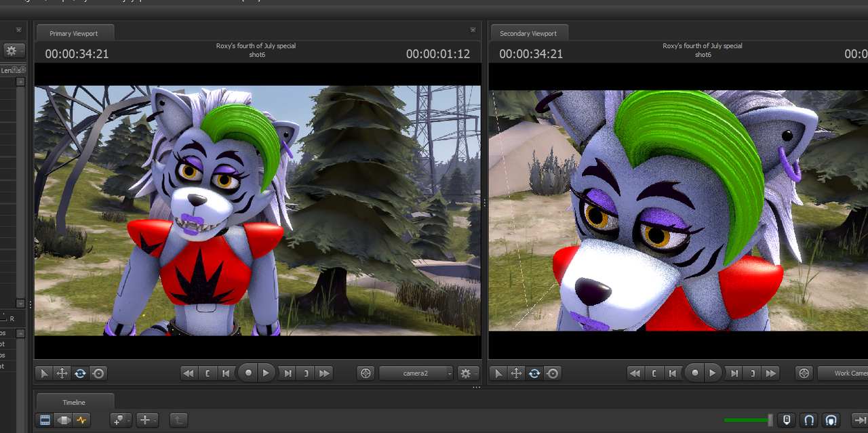This screenshot has height=433, width=868.
Task: Close the Primary Viewport panel
Action: [x=473, y=30]
